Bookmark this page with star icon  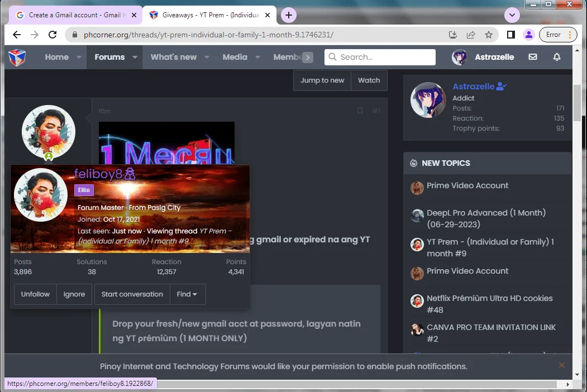pos(489,35)
